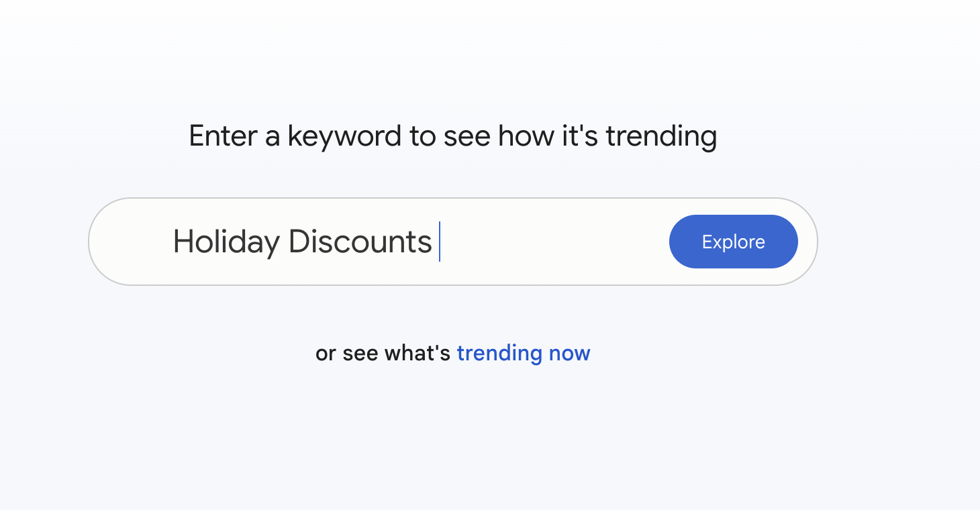
Task: Click the word Holiday in the search box
Action: pyautogui.click(x=226, y=242)
